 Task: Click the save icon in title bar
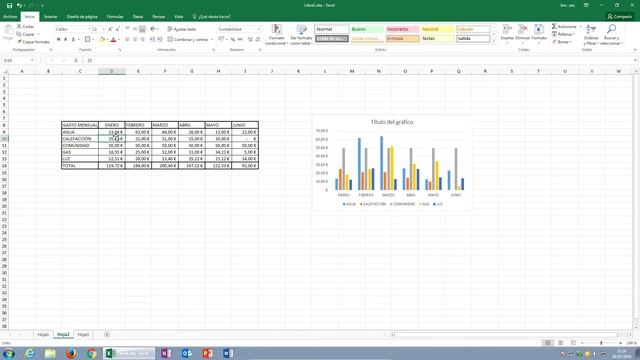tap(9, 5)
